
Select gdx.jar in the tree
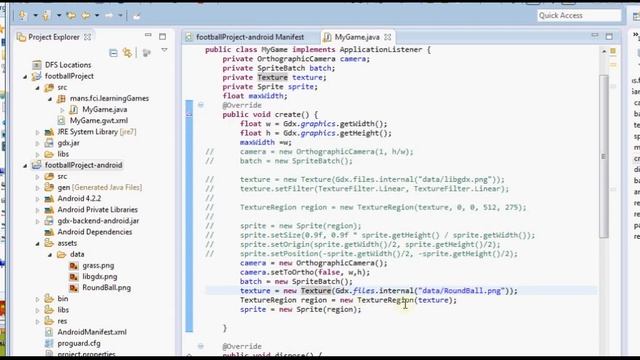click(68, 143)
